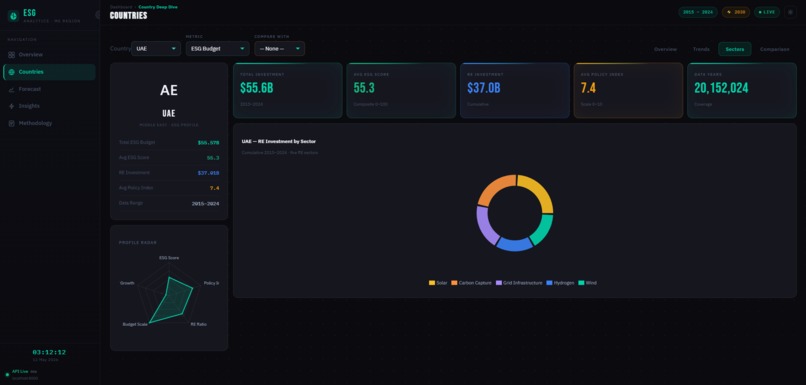Click the green Wind donut segment
Image resolution: width=806 pixels, height=385 pixels.
pyautogui.click(x=544, y=230)
